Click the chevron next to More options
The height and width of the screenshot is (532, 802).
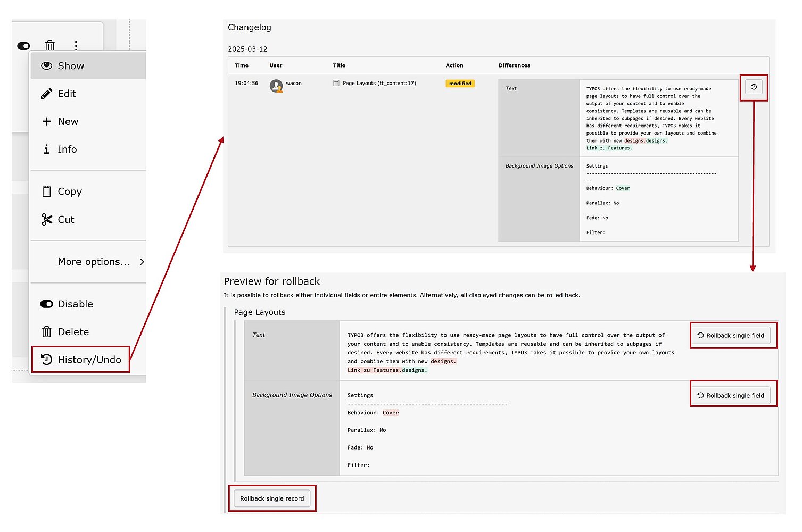point(142,262)
